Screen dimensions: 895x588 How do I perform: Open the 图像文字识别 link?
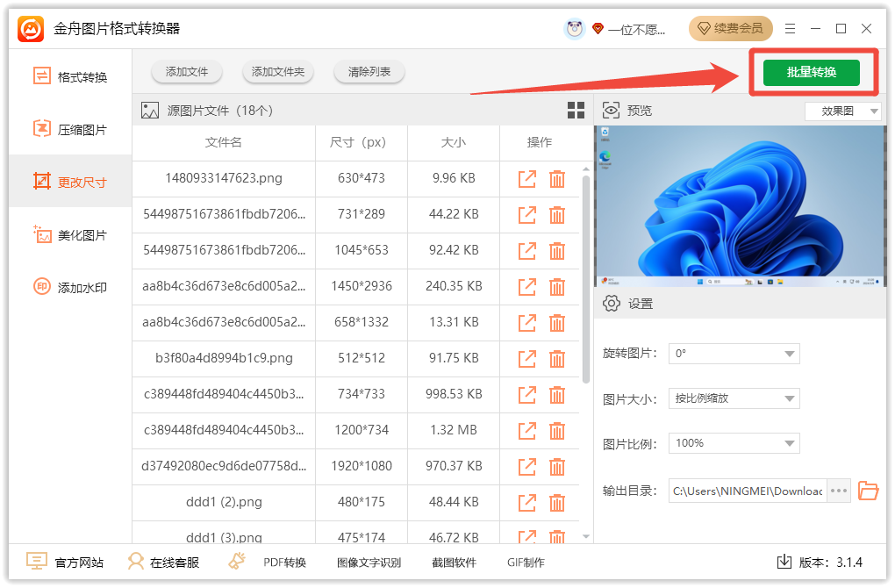click(369, 563)
